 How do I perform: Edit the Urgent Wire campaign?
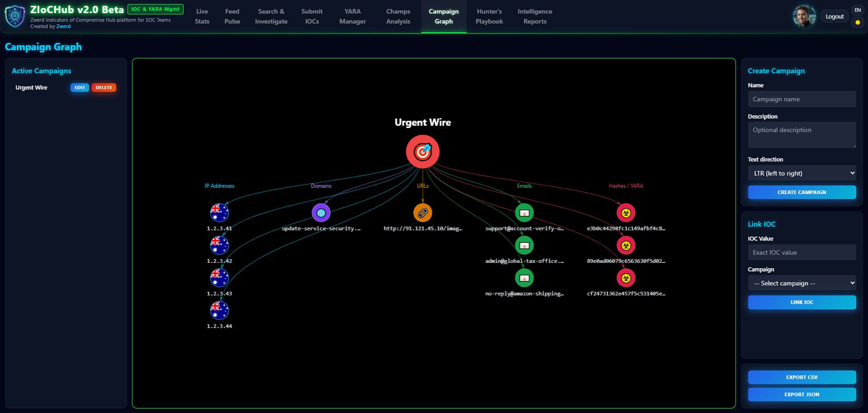[80, 88]
